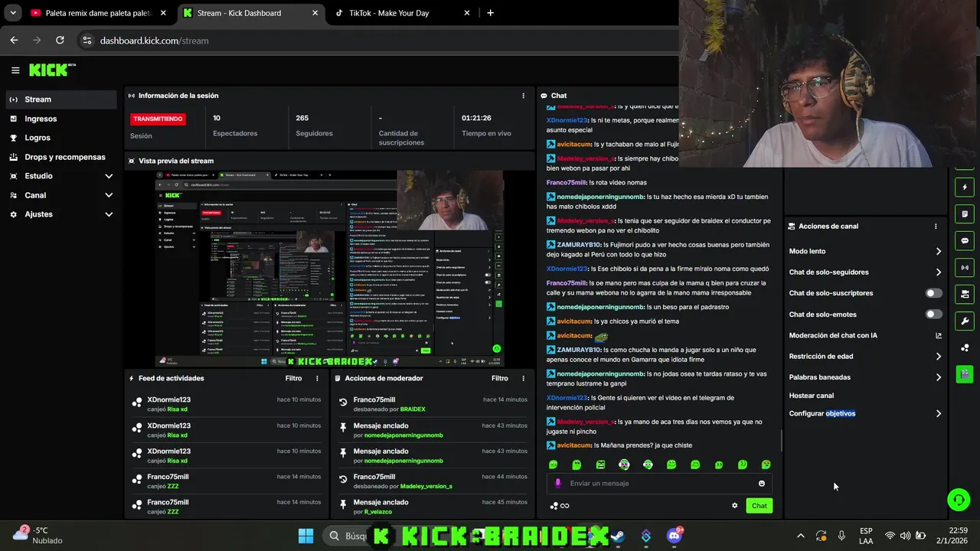Open Modo lento options arrow
Viewport: 980px width, 551px height.
[939, 251]
